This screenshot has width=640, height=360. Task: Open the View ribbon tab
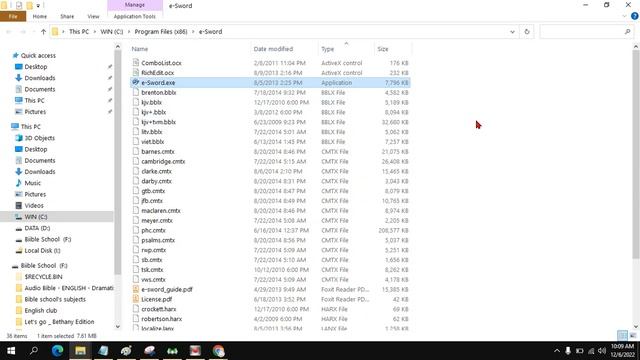pos(93,16)
